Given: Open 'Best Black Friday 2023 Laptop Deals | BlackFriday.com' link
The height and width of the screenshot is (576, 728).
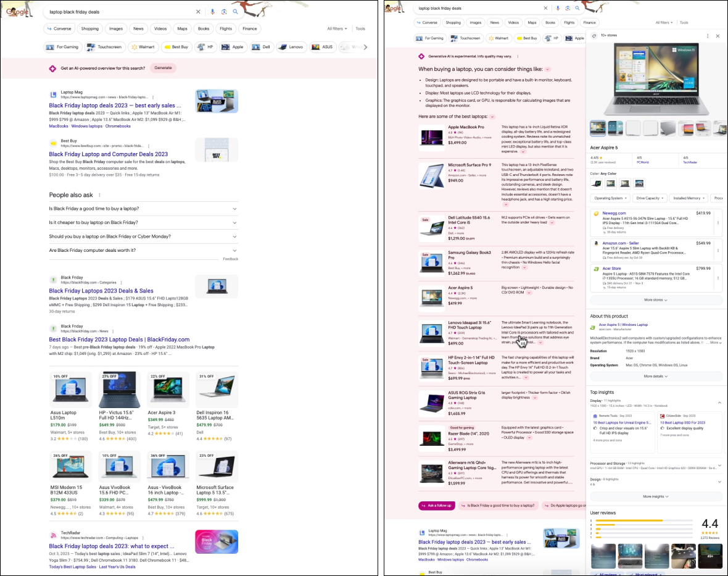Looking at the screenshot, I should click(x=119, y=340).
